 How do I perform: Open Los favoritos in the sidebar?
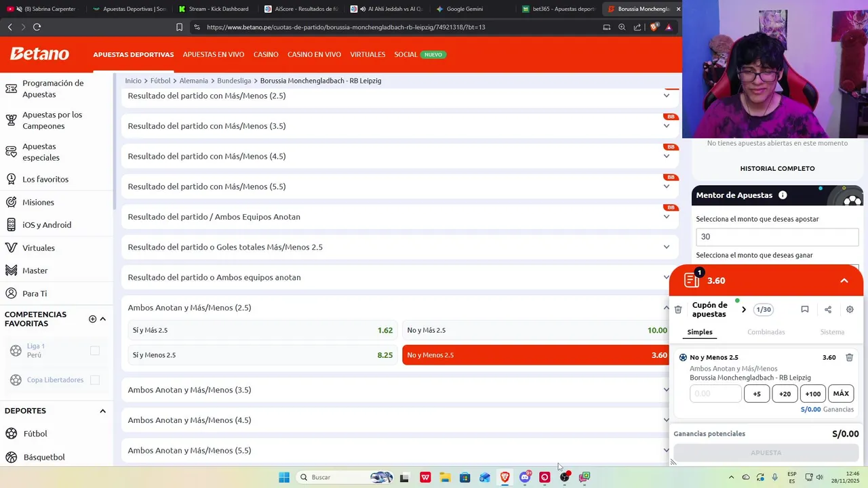tap(45, 179)
